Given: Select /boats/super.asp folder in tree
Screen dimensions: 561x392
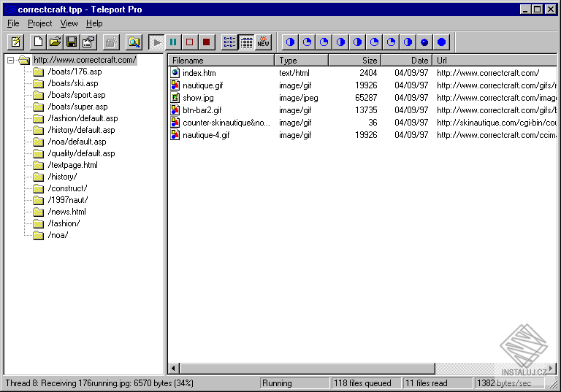Looking at the screenshot, I should [x=77, y=107].
